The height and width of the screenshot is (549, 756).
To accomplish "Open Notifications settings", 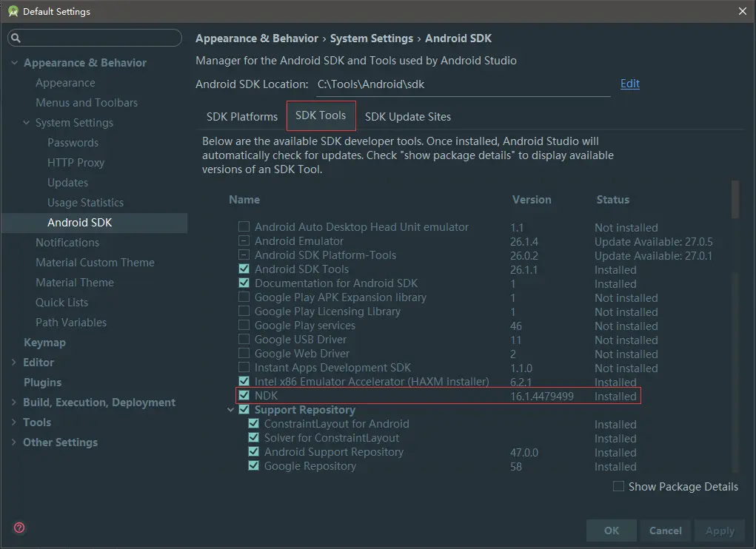I will [67, 243].
